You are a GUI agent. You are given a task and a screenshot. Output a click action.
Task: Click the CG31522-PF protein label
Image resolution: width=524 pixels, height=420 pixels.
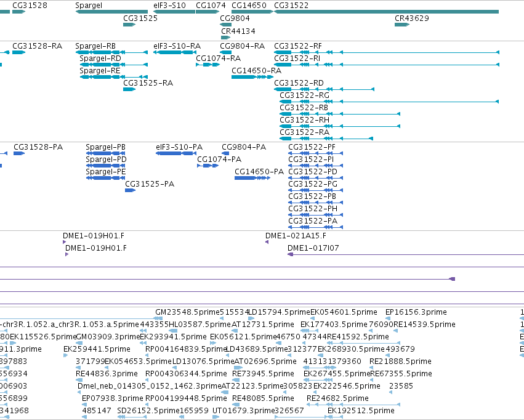pyautogui.click(x=312, y=147)
